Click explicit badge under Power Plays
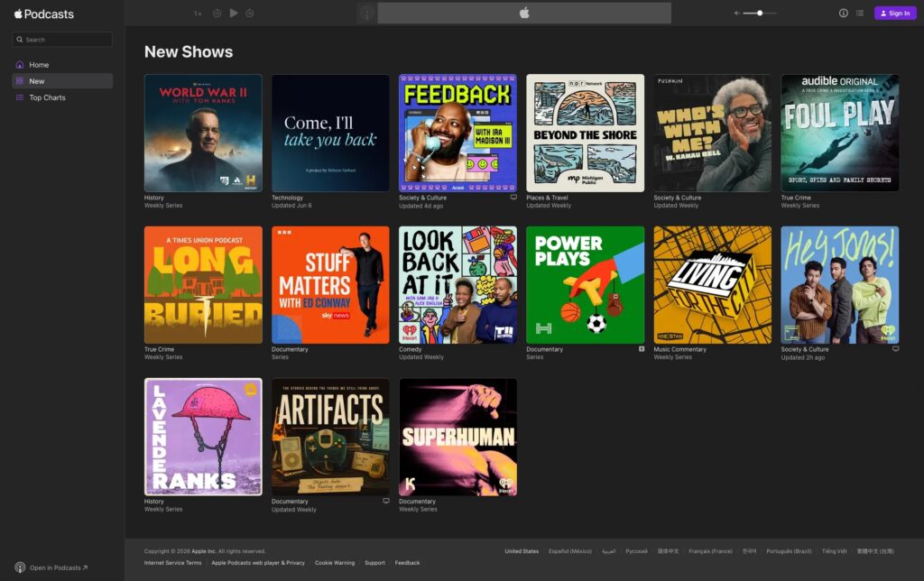 pos(642,349)
